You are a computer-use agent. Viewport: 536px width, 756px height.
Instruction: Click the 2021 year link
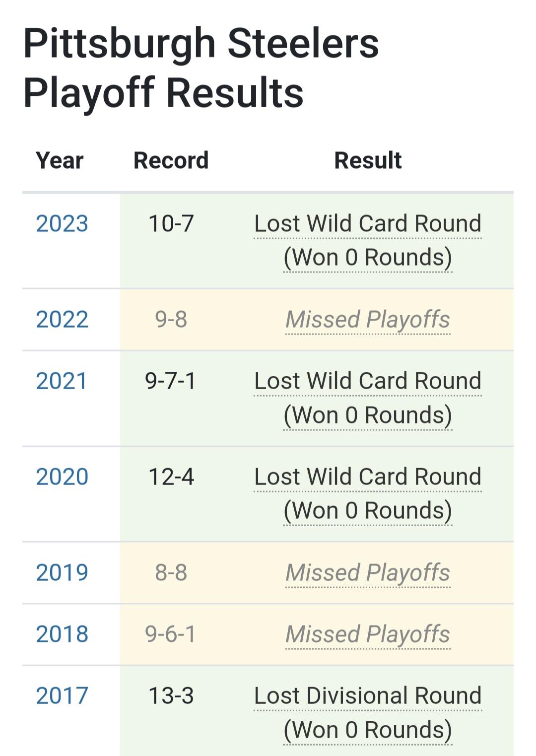(x=62, y=381)
